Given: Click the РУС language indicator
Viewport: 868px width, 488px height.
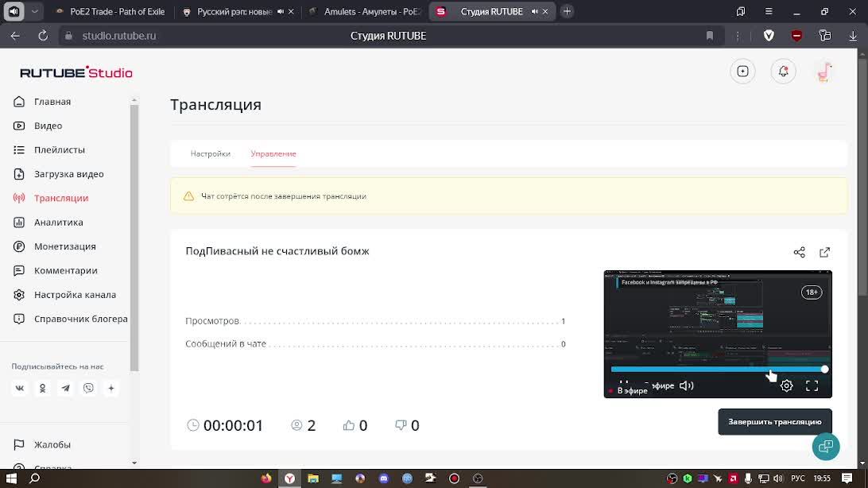Looking at the screenshot, I should pyautogui.click(x=798, y=478).
